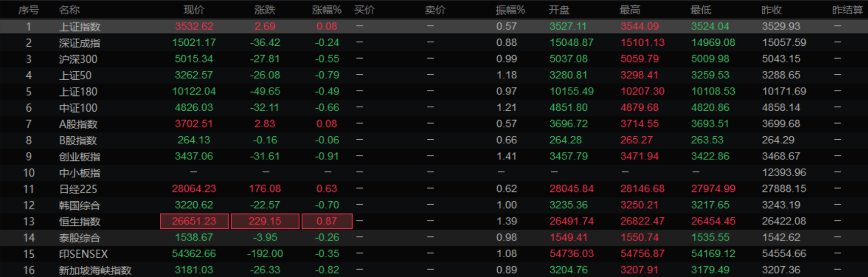The image size is (868, 277).
Task: Select the 中小板指 row name
Action: tap(80, 173)
